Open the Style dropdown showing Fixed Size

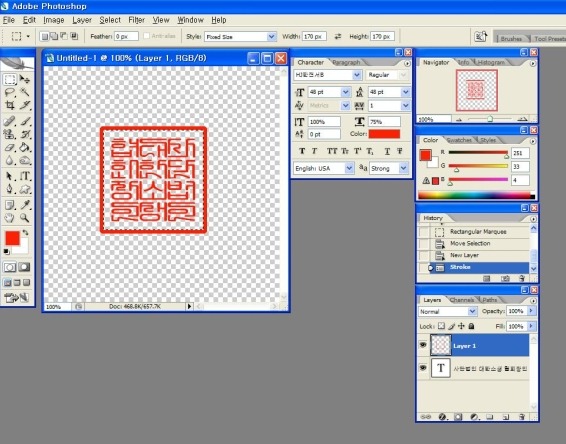(x=240, y=36)
